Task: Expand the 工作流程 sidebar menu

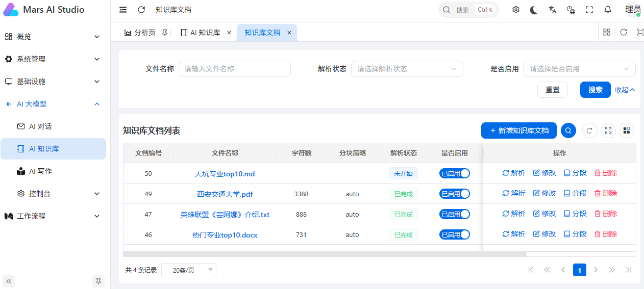Action: coord(53,216)
